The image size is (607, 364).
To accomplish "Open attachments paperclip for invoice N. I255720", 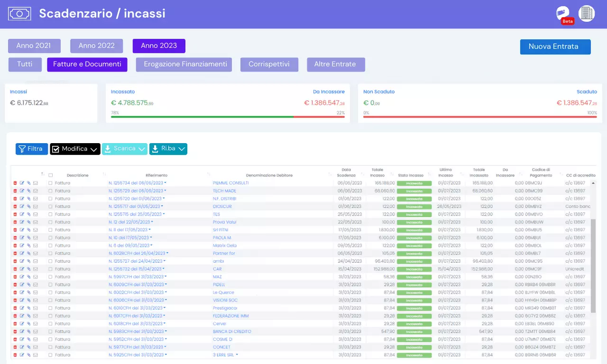I will tap(28, 199).
